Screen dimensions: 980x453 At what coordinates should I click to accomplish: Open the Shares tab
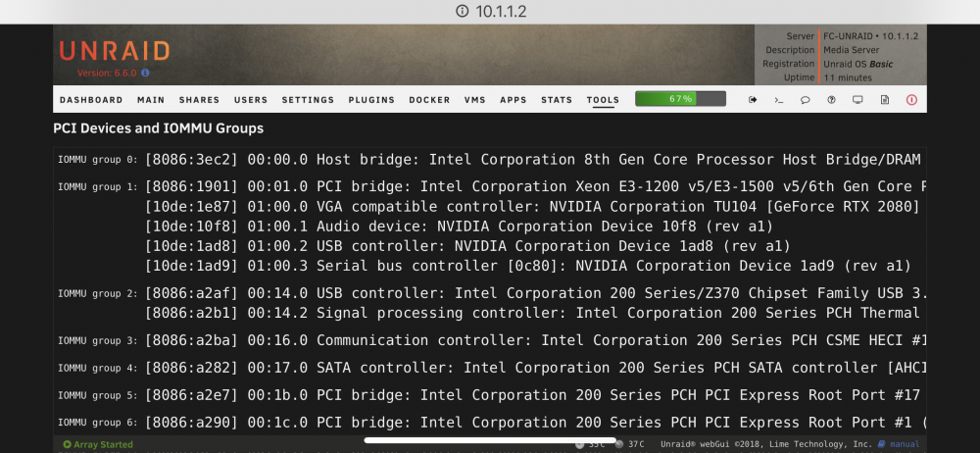coord(199,99)
